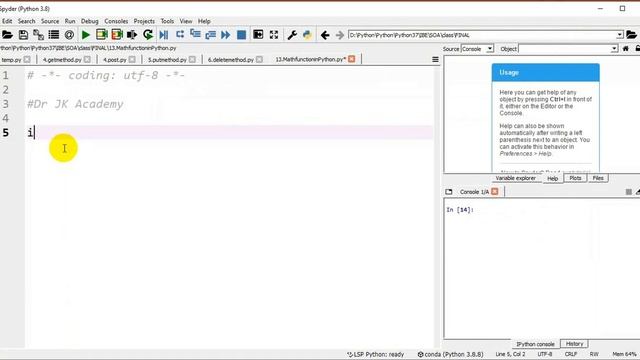Click debug step over current line icon

click(x=180, y=35)
